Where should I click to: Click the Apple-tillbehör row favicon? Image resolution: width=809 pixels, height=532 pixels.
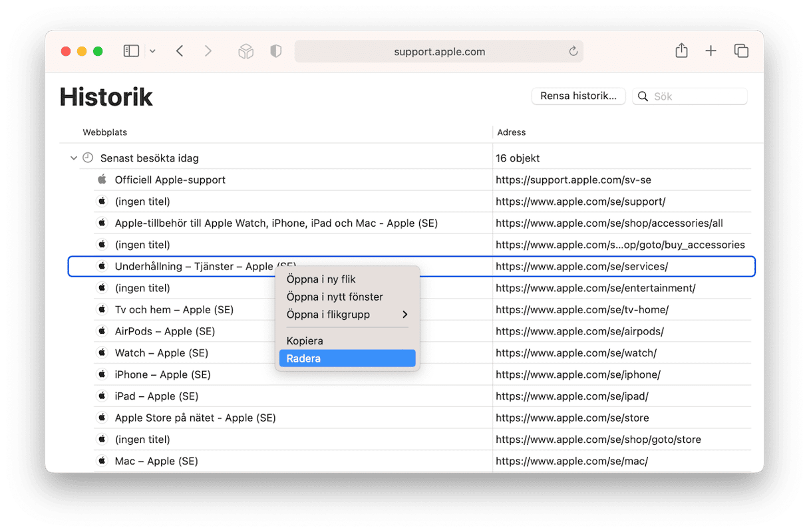102,223
